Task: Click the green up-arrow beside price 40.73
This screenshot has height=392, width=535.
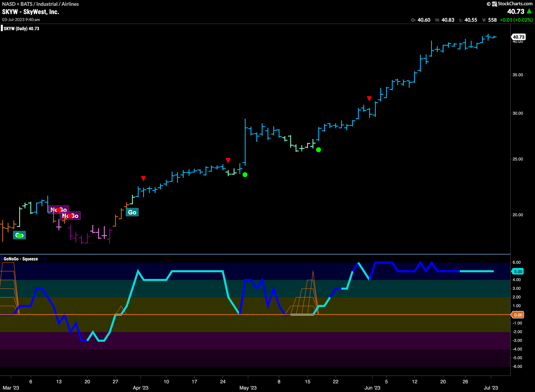Action: click(529, 11)
